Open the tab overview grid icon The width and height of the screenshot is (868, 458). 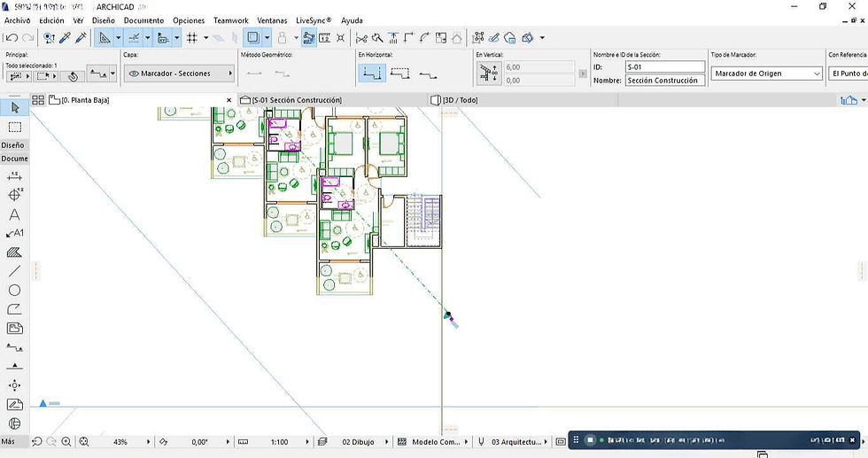(37, 100)
